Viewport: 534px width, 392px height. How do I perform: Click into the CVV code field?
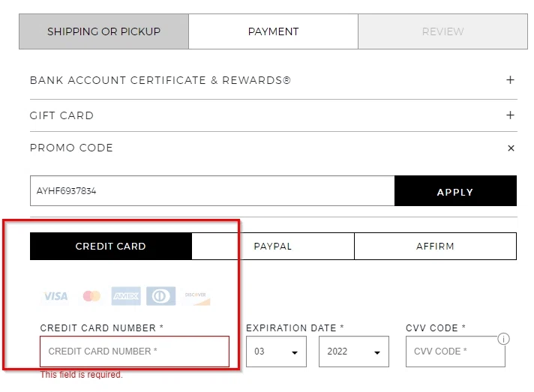[x=450, y=352]
